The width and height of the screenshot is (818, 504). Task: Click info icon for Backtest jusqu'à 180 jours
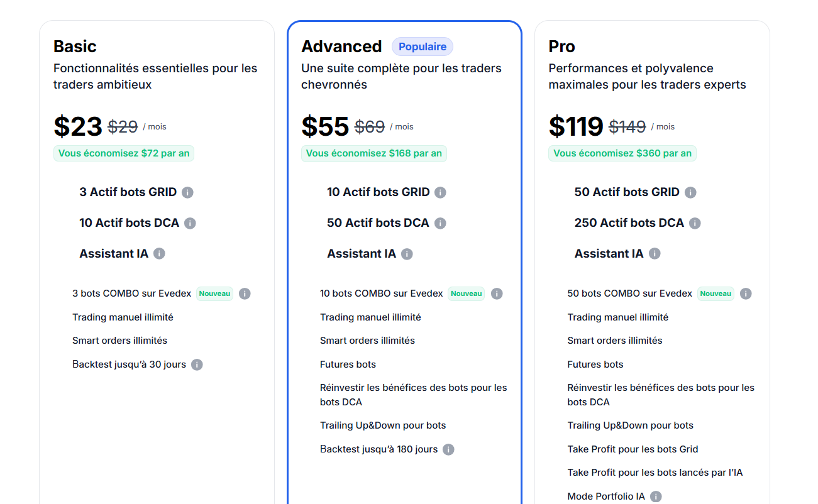448,449
